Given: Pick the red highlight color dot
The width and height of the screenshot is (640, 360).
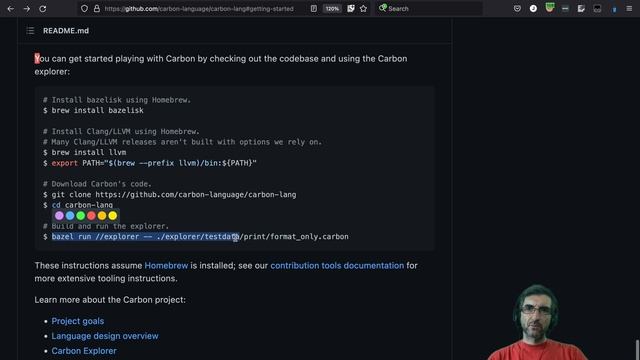Looking at the screenshot, I should (x=91, y=216).
